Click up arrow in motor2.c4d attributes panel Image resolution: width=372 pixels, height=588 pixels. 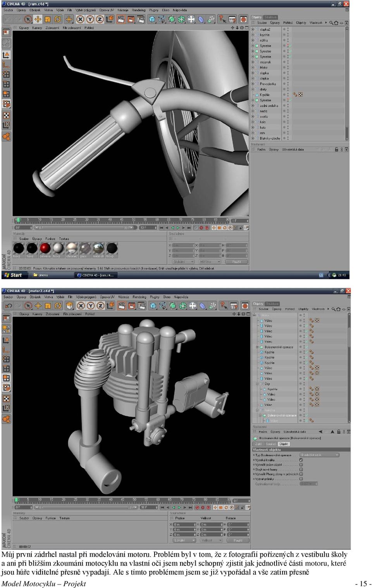click(332, 431)
